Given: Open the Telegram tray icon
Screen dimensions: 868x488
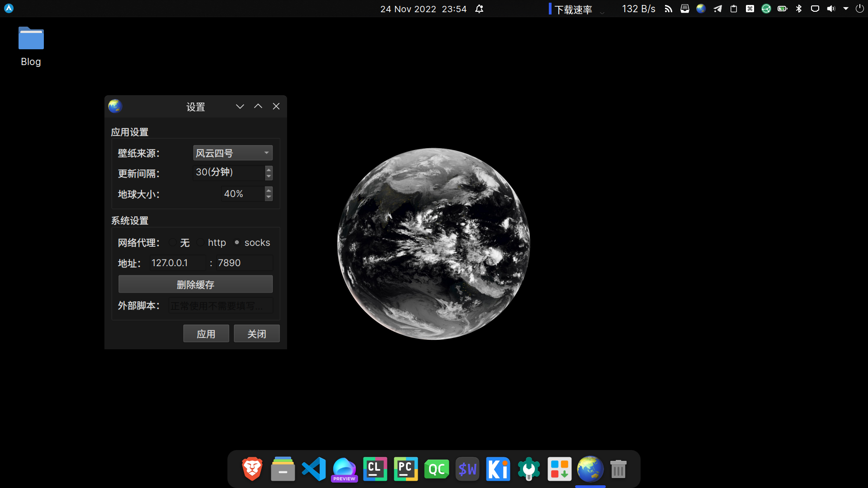Looking at the screenshot, I should click(x=717, y=9).
